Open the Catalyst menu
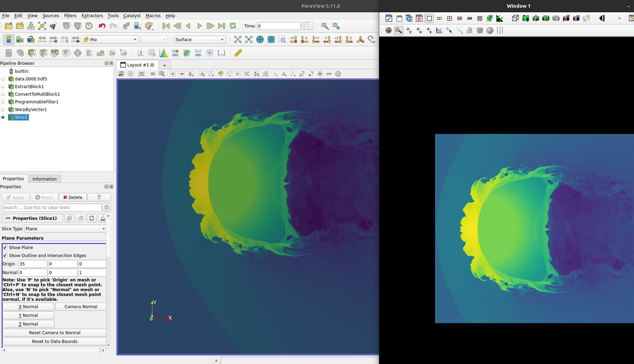The height and width of the screenshot is (364, 634). (132, 16)
